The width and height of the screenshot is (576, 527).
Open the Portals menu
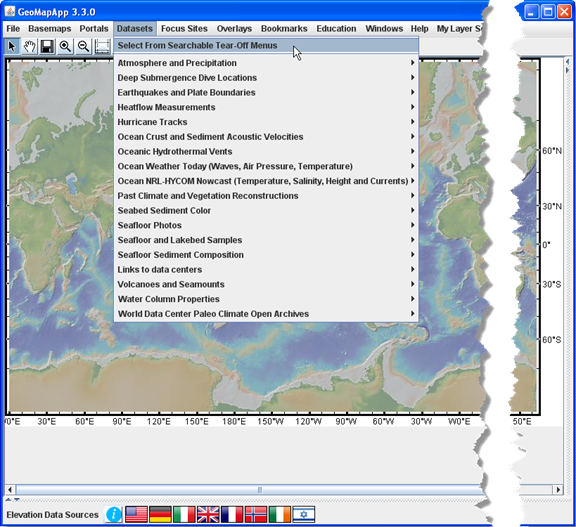[94, 29]
